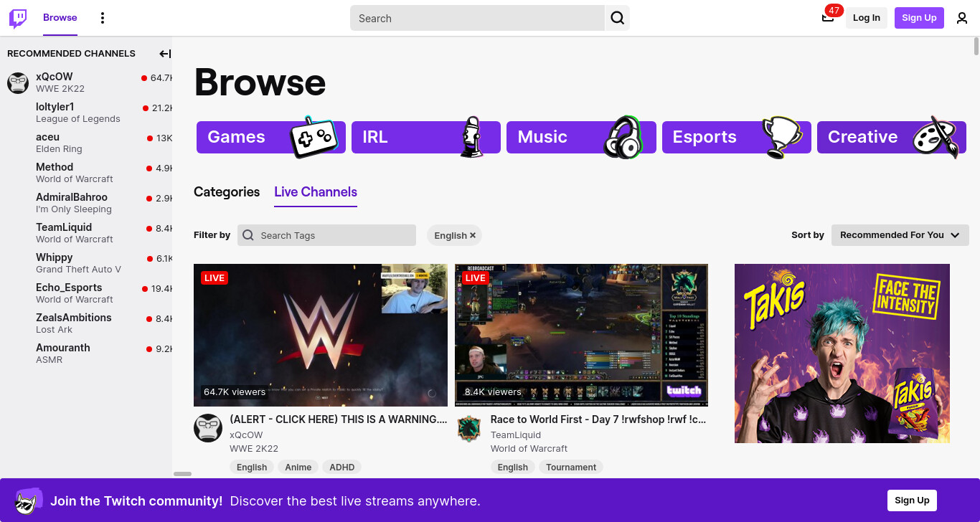
Task: Open the IRL category button
Action: point(426,137)
